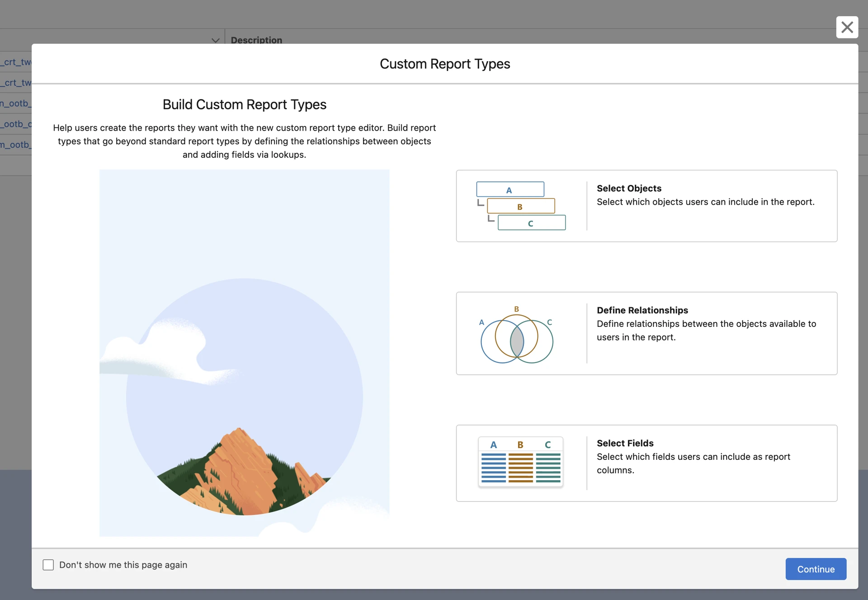Click box C in the objects diagram
868x600 pixels.
click(x=531, y=223)
